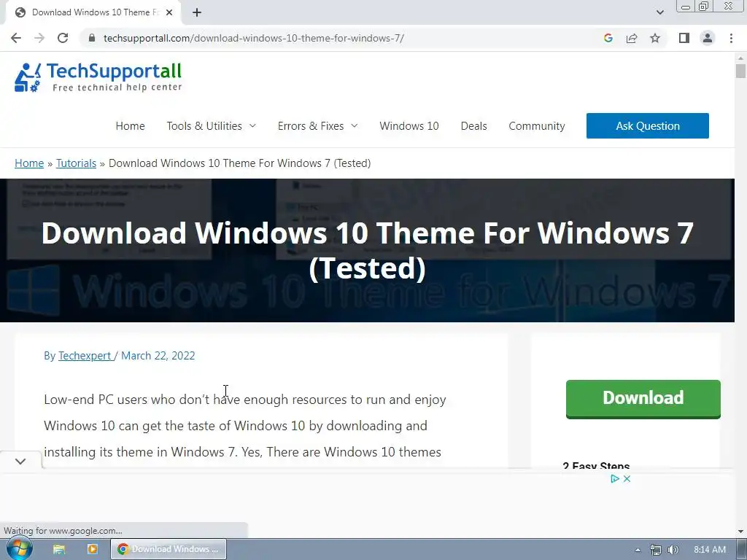Reload the current page

point(63,38)
